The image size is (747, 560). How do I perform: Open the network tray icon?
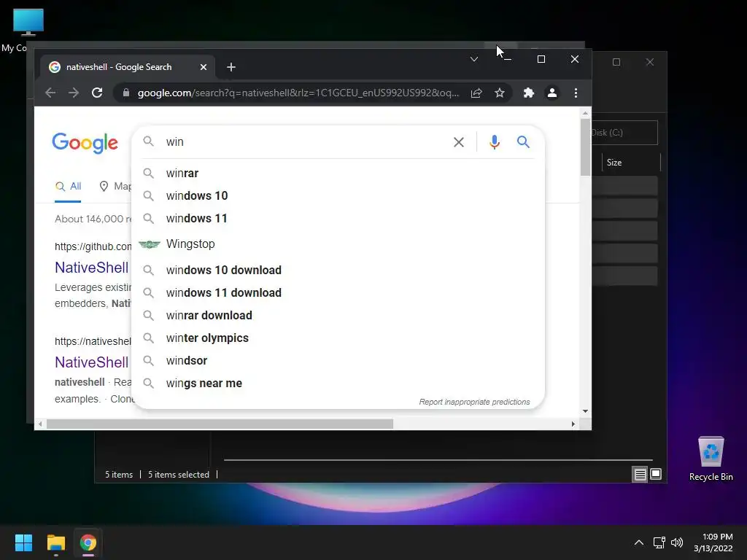click(x=659, y=542)
